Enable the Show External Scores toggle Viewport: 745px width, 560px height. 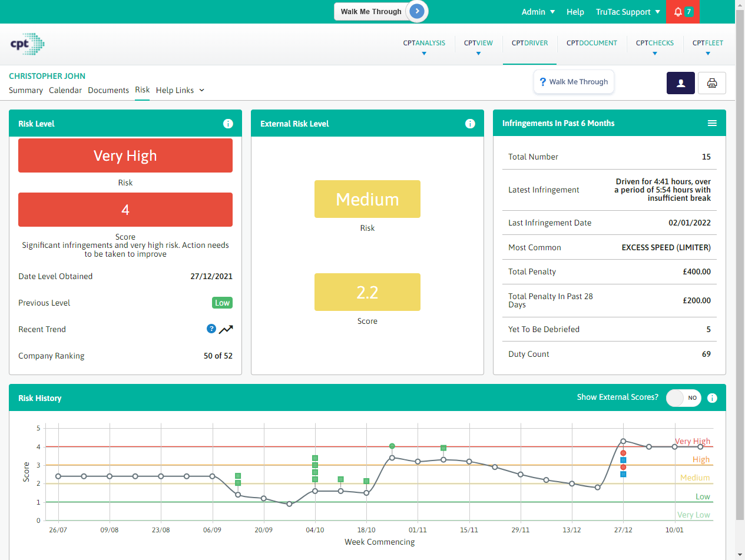point(683,397)
